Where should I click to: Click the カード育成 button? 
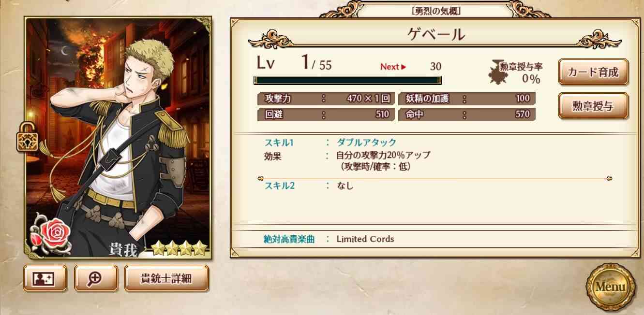click(593, 72)
